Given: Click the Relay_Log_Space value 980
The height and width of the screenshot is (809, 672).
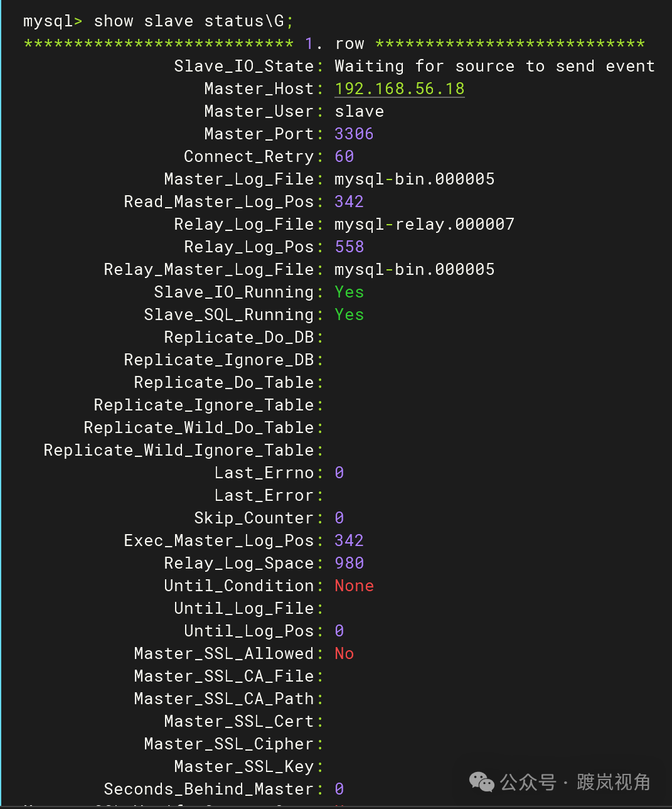Looking at the screenshot, I should pos(349,563).
